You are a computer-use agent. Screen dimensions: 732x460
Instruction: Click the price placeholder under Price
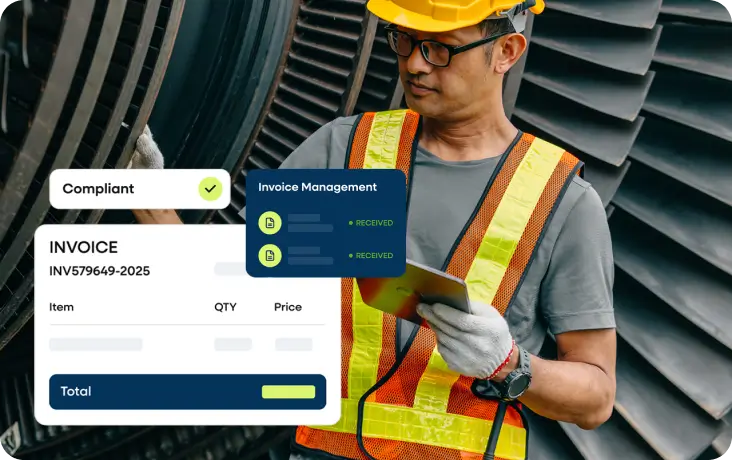[x=294, y=345]
